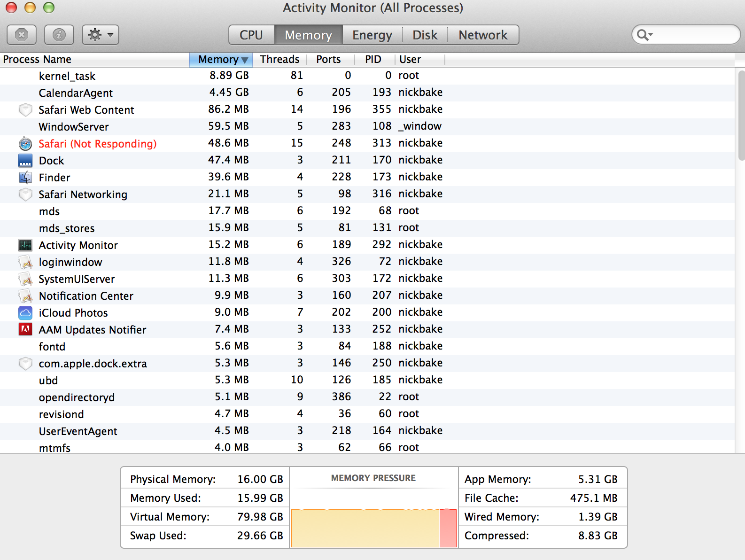
Task: Open the Energy tab
Action: click(372, 35)
